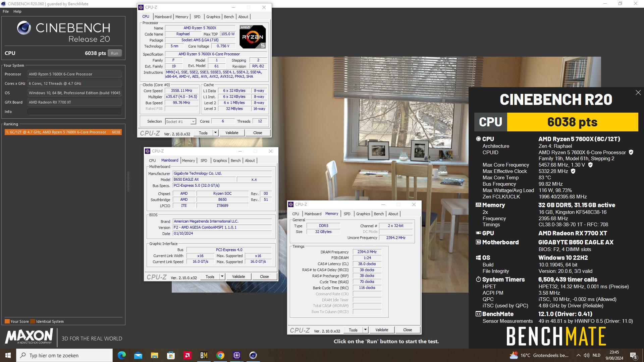
Task: Click verified shield beside Max Core Frequency
Action: pyautogui.click(x=590, y=165)
